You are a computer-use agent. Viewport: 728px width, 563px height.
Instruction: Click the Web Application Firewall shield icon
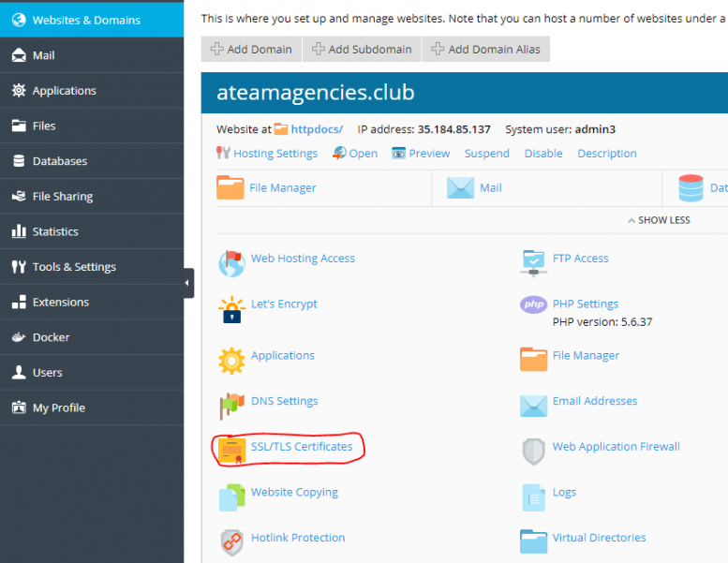pyautogui.click(x=533, y=451)
